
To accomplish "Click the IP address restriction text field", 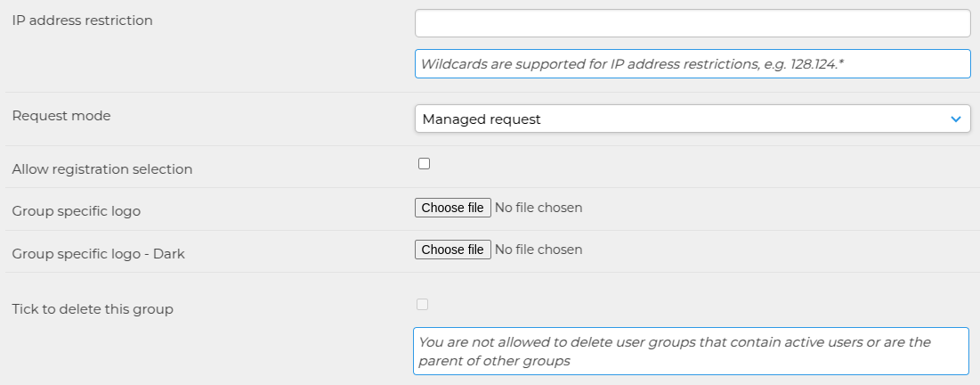I will (x=692, y=23).
